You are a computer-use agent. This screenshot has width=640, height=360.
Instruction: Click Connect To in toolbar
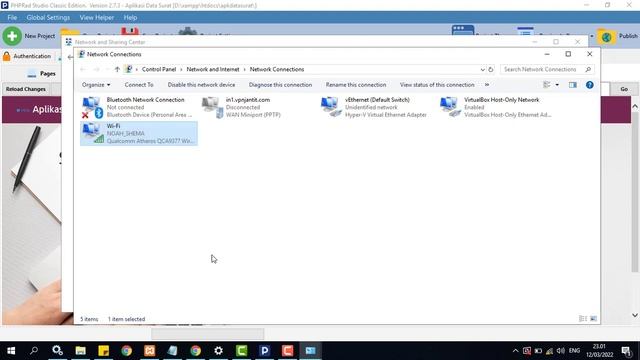point(139,85)
